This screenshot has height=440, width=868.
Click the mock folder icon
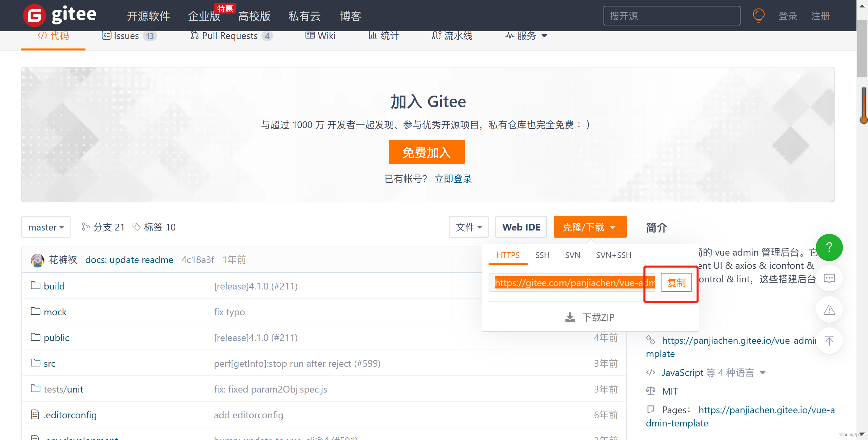(x=35, y=311)
